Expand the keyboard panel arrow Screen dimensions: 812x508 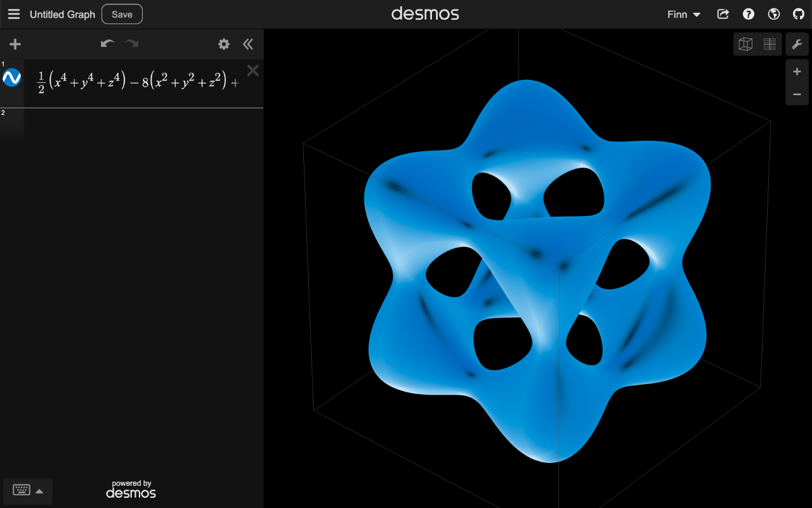pyautogui.click(x=39, y=491)
